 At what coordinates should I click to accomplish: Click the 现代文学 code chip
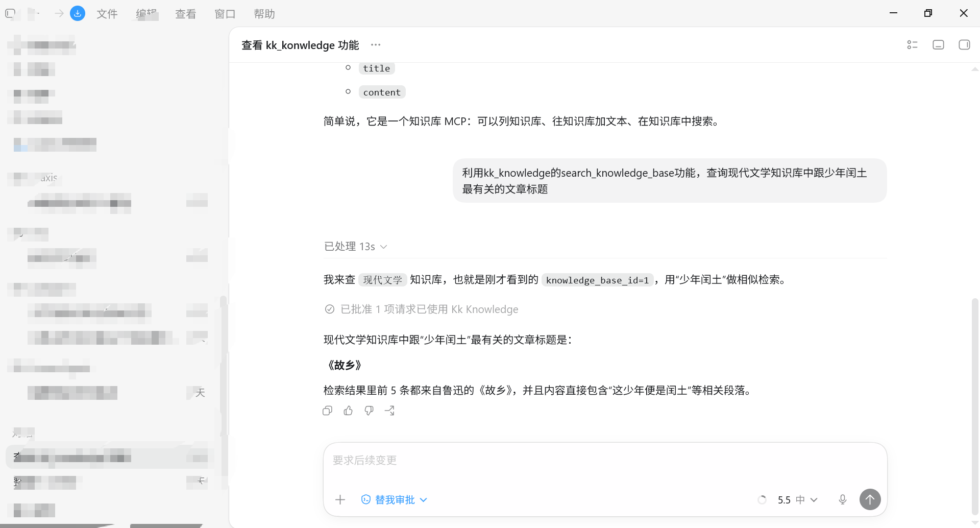[383, 280]
